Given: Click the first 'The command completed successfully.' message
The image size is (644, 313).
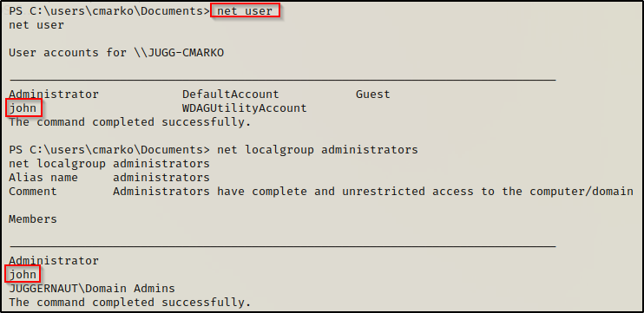Looking at the screenshot, I should pos(130,122).
